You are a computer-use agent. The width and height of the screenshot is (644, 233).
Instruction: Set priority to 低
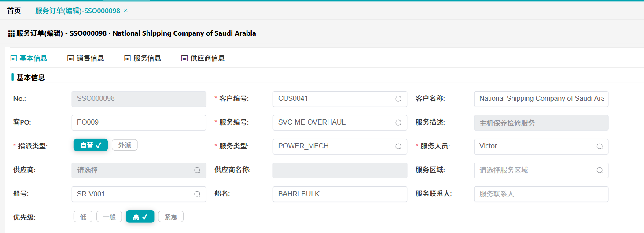click(x=83, y=217)
